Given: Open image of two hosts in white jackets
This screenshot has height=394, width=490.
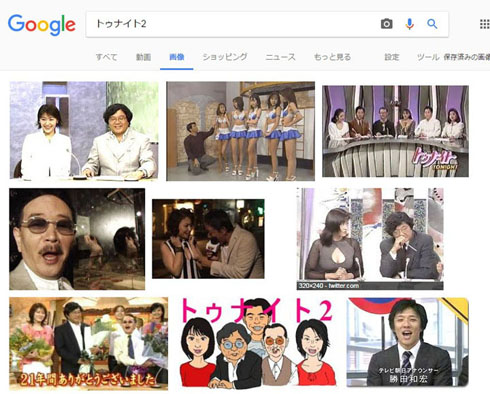Looking at the screenshot, I should pyautogui.click(x=84, y=130).
